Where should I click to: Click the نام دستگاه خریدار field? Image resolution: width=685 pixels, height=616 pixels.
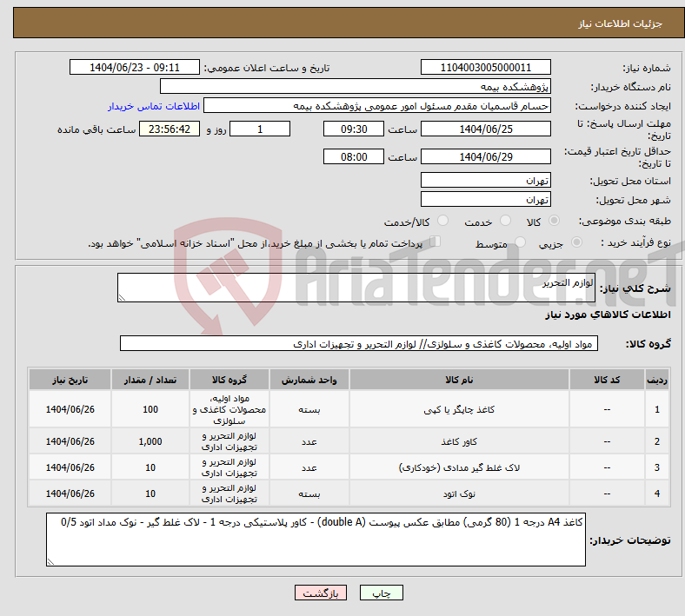[x=356, y=86]
